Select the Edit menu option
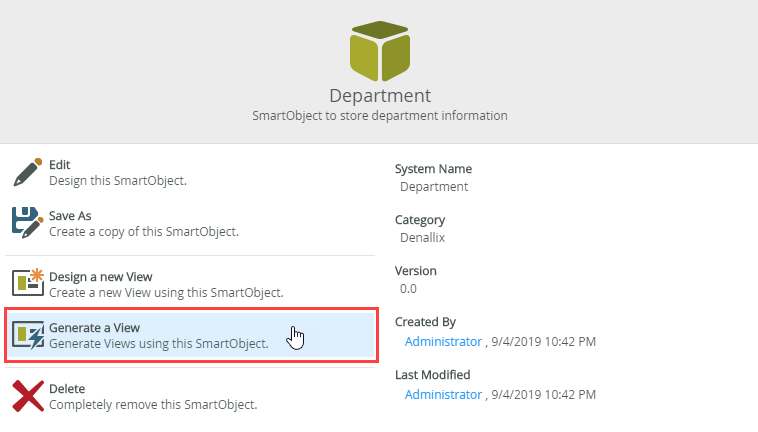 (59, 165)
